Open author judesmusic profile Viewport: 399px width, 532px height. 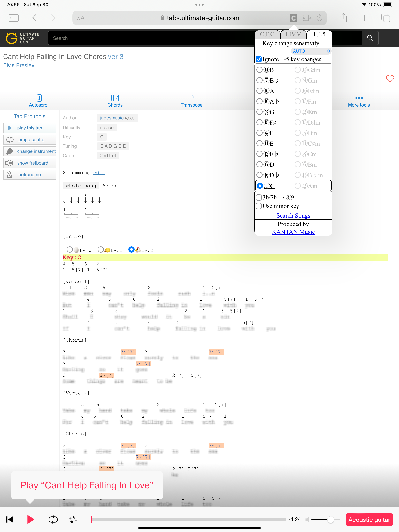[x=111, y=118]
